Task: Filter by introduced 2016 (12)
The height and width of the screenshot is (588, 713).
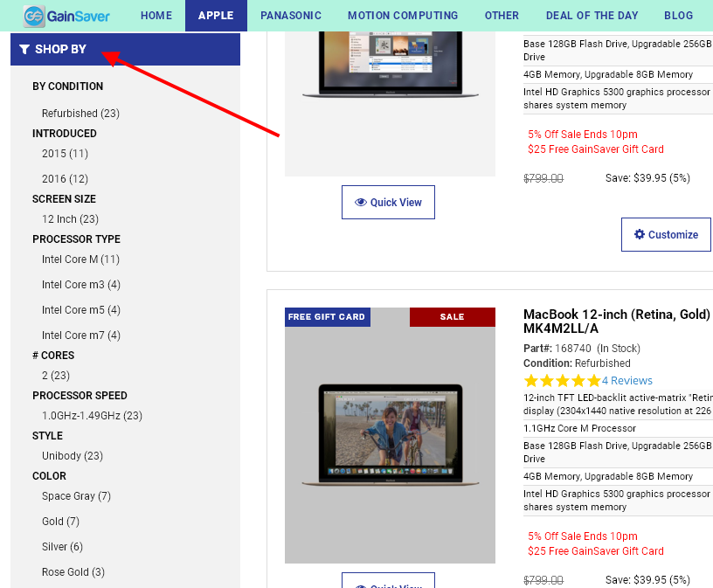Action: point(65,179)
